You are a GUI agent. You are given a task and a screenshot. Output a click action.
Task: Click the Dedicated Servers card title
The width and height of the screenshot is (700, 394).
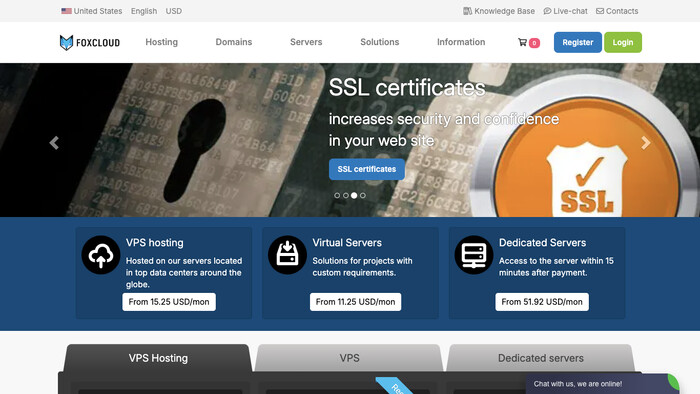pos(542,243)
